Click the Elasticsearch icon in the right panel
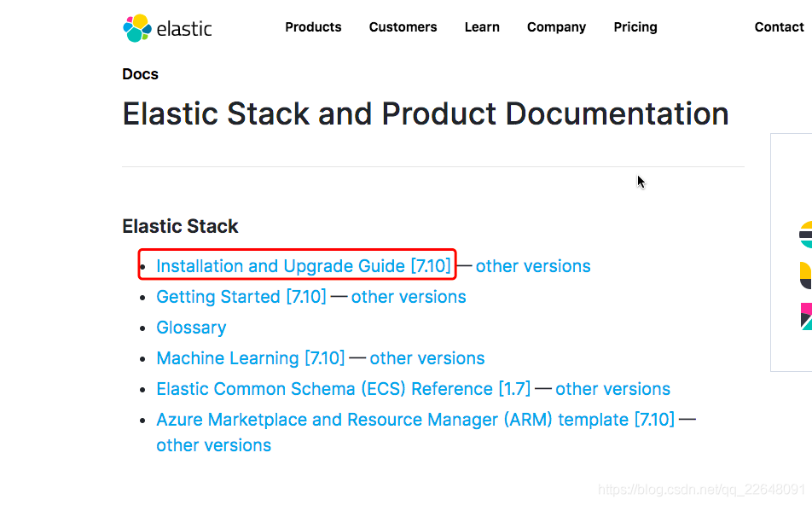Viewport: 812px width, 505px height. (x=806, y=235)
